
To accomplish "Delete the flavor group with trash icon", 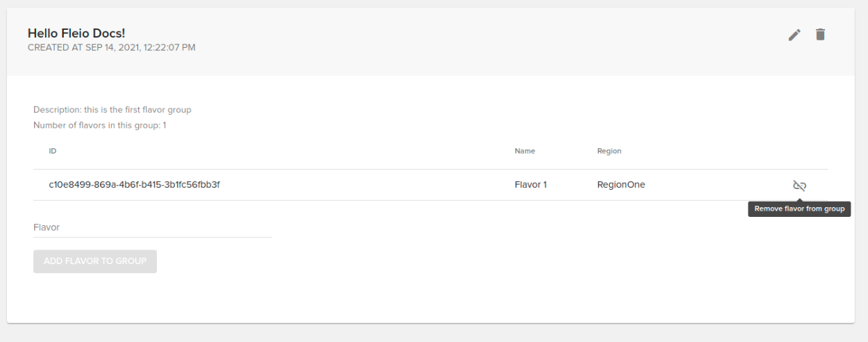I will pos(820,35).
